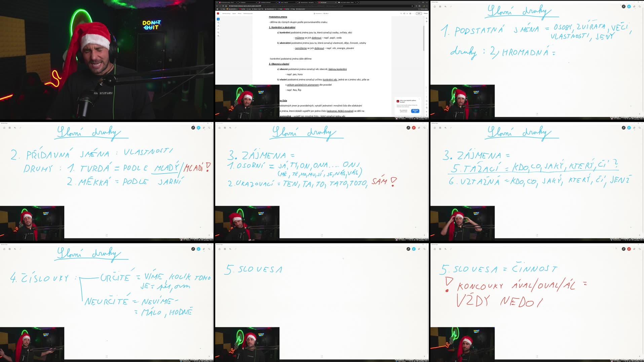The width and height of the screenshot is (644, 362).
Task: Pick the blue color circle in the Podstatná jména whiteboard
Action: coord(629,6)
